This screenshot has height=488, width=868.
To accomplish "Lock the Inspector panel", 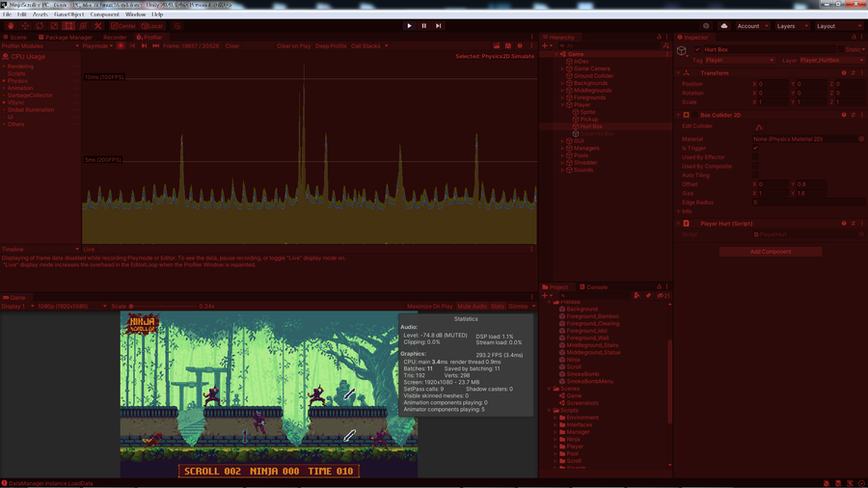I will coord(854,37).
